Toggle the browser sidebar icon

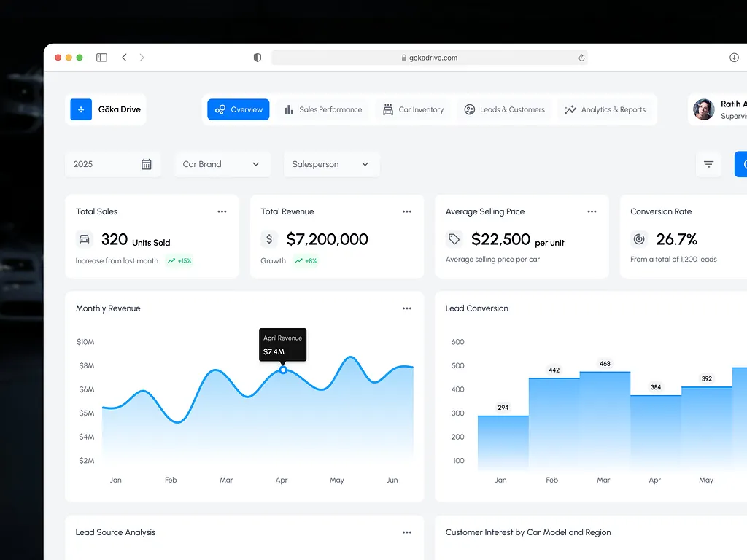101,58
